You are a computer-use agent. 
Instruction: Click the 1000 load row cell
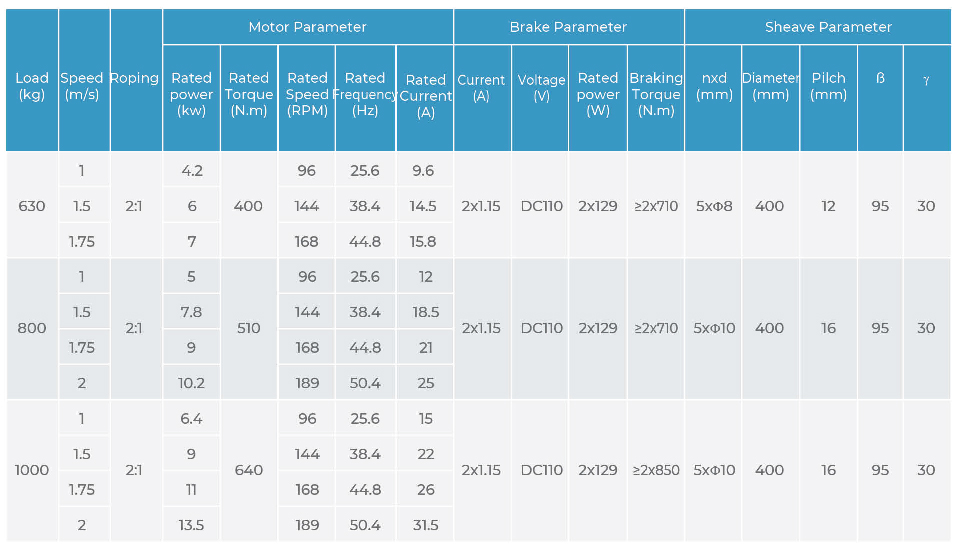pos(32,470)
